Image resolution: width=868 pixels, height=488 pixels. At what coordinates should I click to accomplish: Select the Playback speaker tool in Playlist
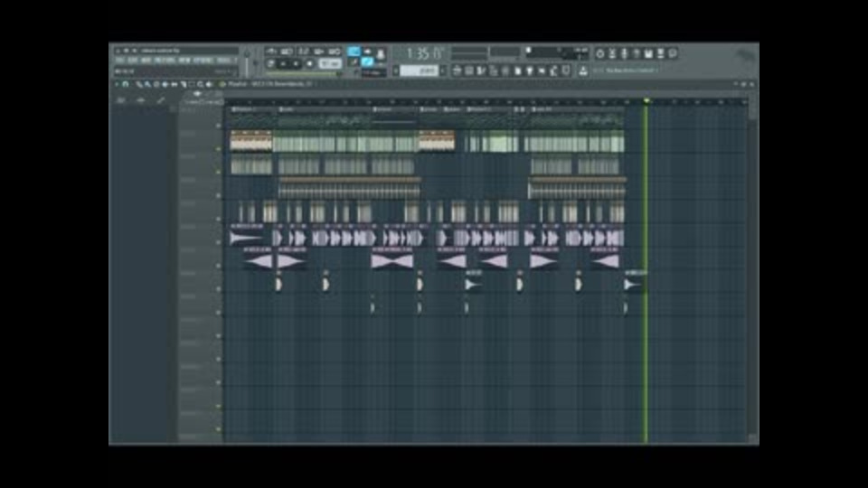(x=209, y=84)
